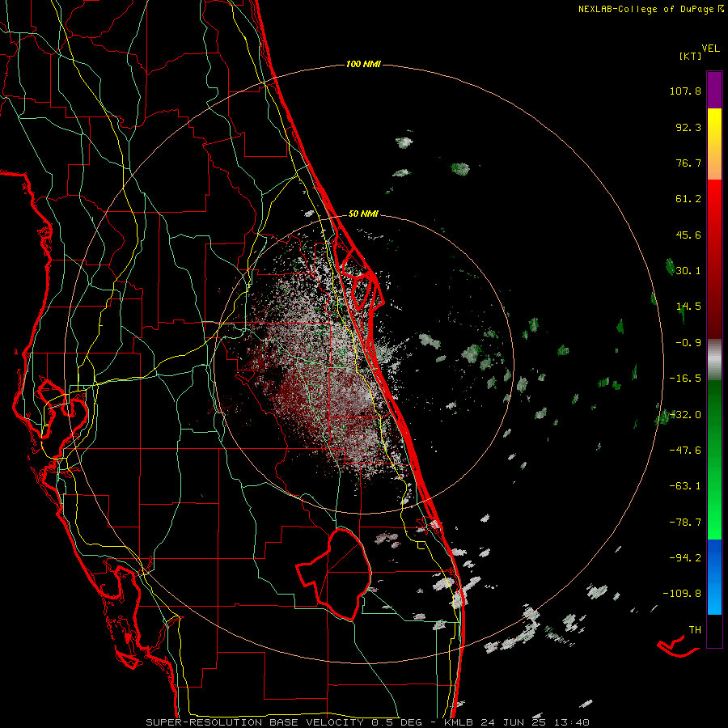Click the 61.2 legend value
This screenshot has width=728, height=728.
pos(688,199)
